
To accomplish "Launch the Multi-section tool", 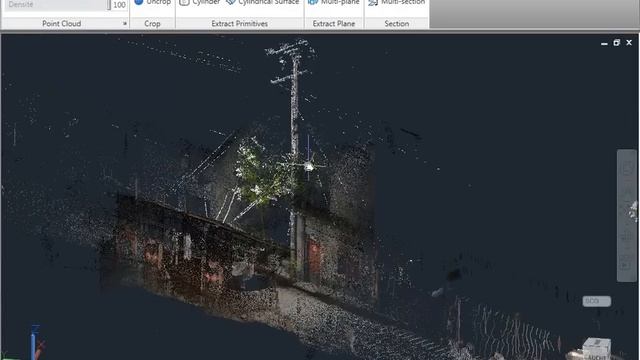I will 396,2.
